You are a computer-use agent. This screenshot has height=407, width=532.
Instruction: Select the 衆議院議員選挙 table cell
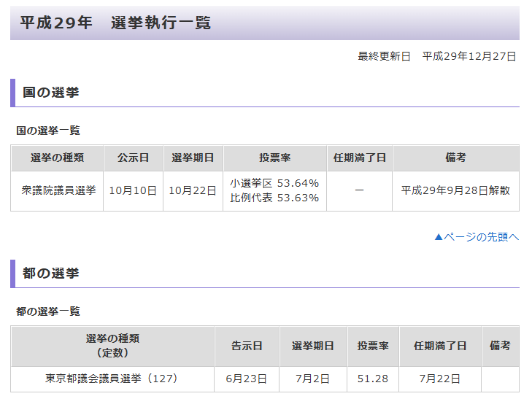[x=57, y=190]
